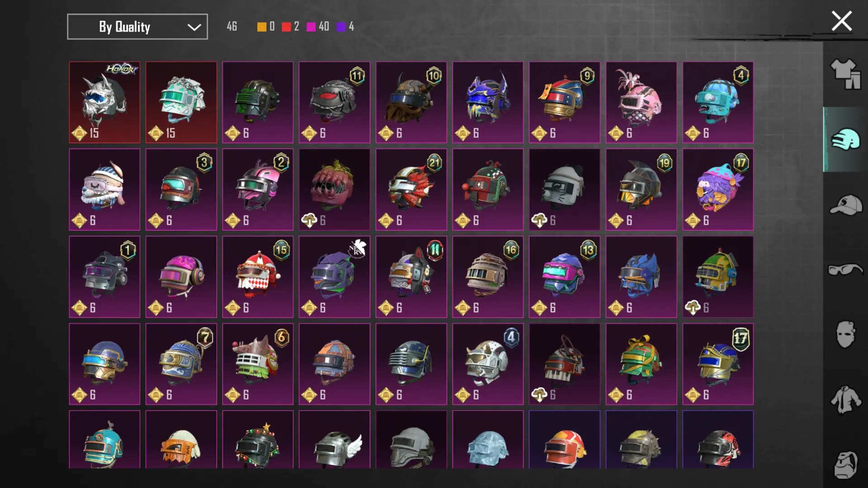Open the face mask category
The height and width of the screenshot is (488, 868).
point(845,335)
